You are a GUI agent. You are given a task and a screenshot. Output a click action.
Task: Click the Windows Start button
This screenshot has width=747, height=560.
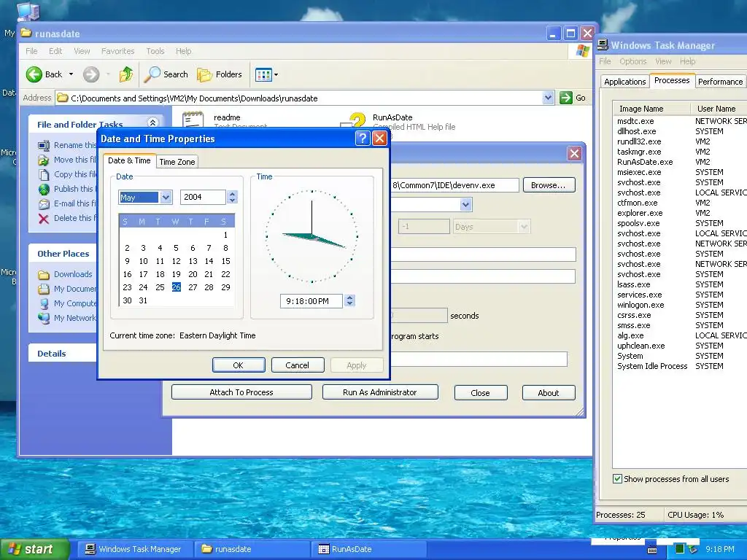point(34,549)
